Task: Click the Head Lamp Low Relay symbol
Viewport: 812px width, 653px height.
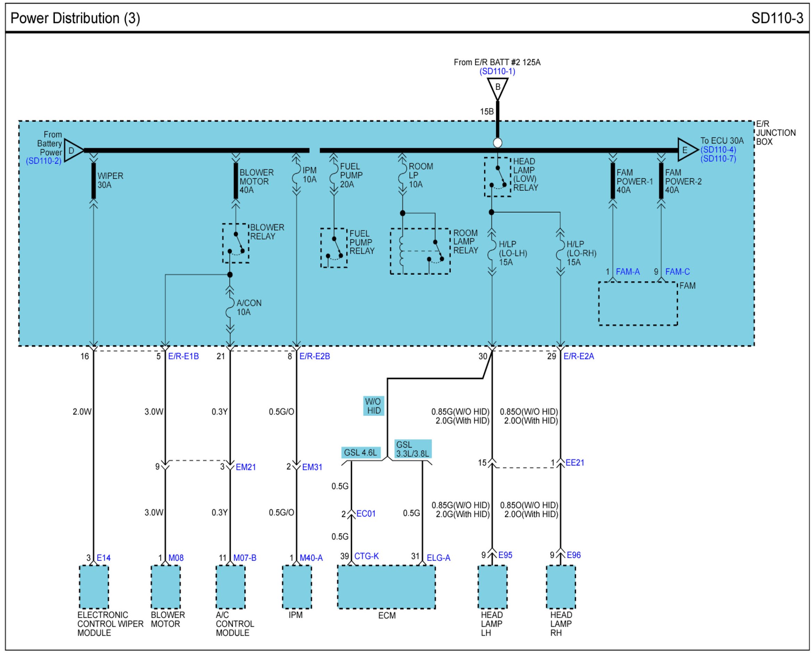Action: (498, 177)
